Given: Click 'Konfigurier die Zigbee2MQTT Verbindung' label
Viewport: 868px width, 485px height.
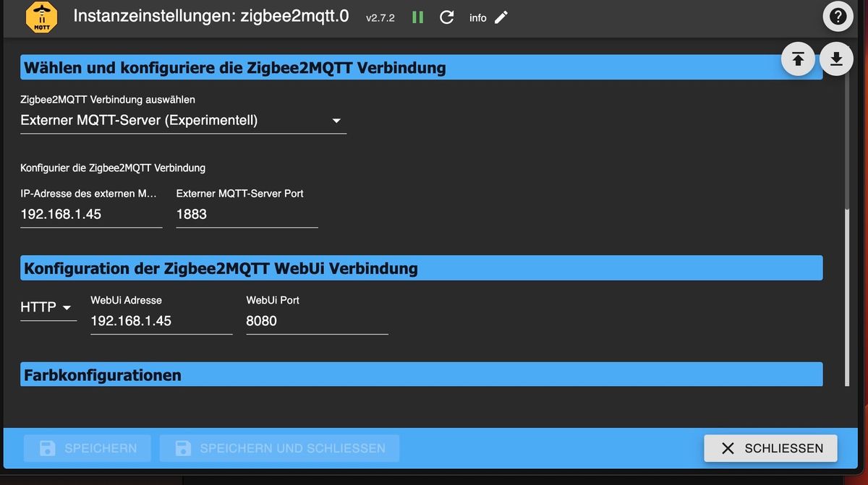Looking at the screenshot, I should pos(113,168).
